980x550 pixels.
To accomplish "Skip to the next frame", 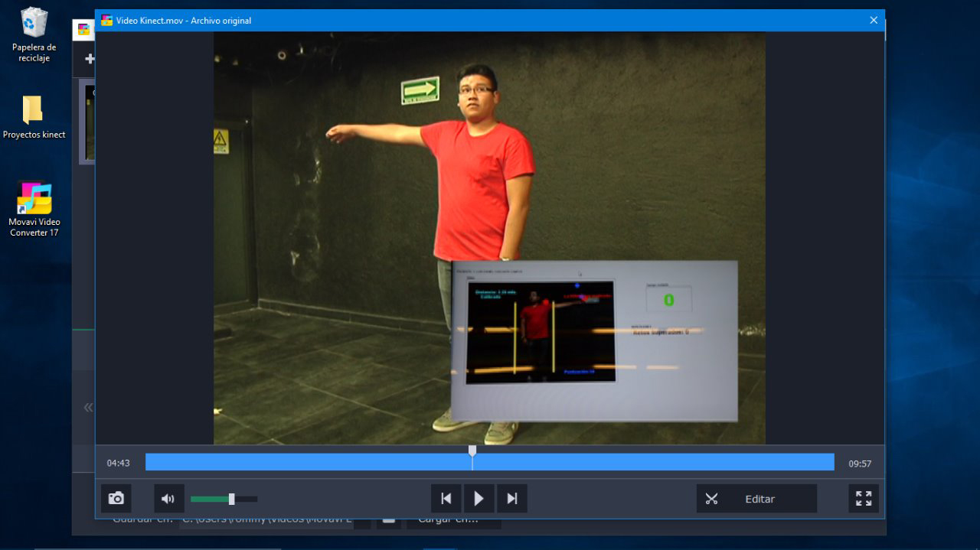I will tap(512, 499).
